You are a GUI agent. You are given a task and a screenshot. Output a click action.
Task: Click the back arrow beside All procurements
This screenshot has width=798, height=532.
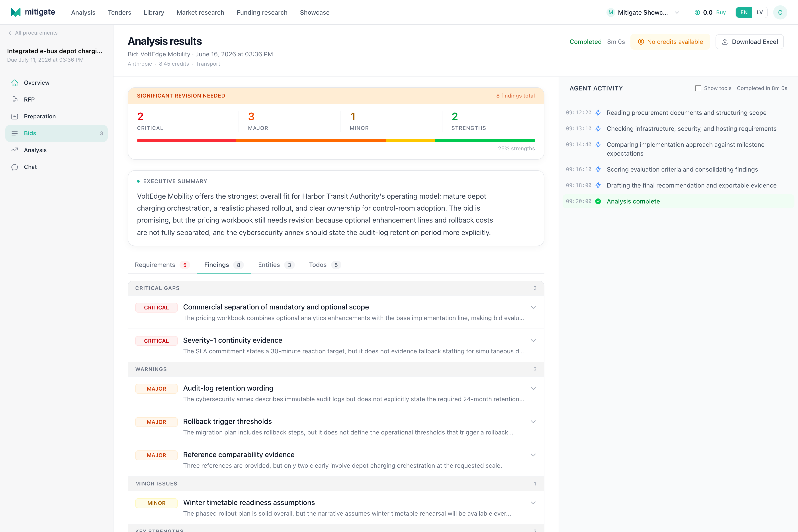click(10, 33)
